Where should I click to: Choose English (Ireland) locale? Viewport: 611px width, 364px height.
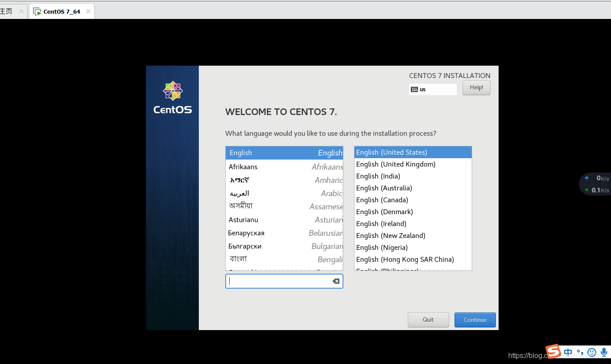[x=413, y=224]
